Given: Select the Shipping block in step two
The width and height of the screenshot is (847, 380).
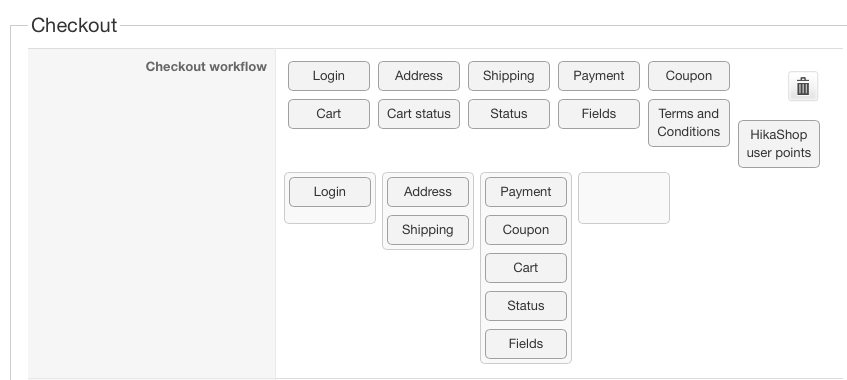Looking at the screenshot, I should pos(428,230).
